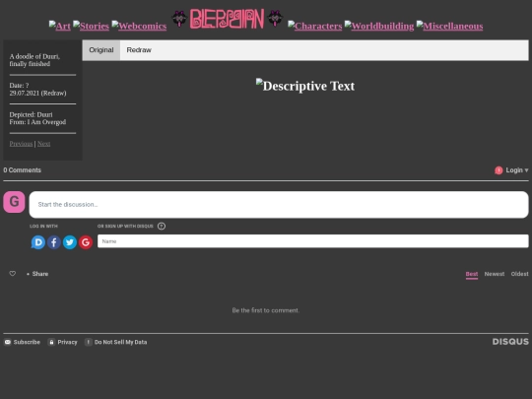This screenshot has width=532, height=399.
Task: Focus the Start the discussion box
Action: pos(279,205)
